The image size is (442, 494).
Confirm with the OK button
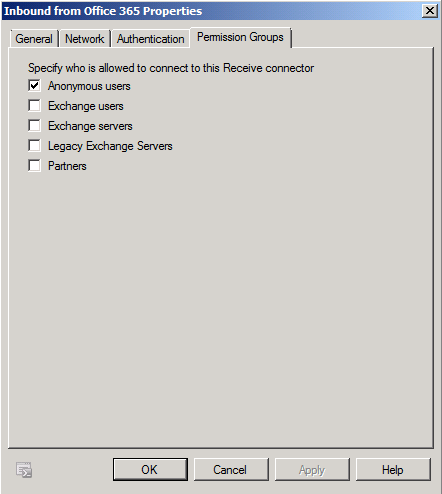(150, 469)
